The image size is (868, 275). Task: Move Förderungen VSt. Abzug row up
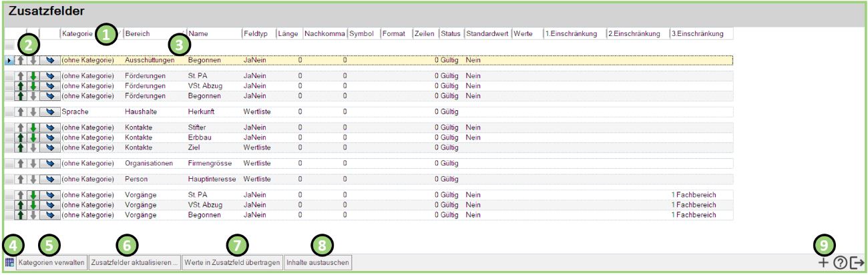[x=21, y=86]
